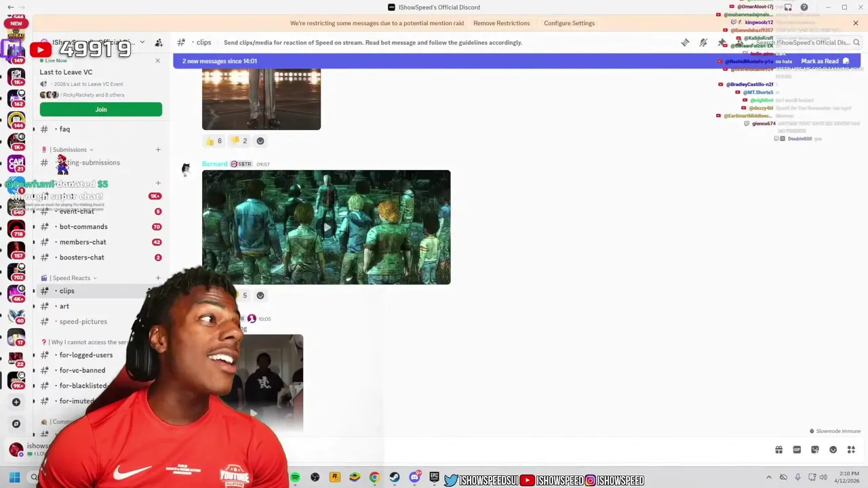
Task: Open the Discord help question-mark icon
Action: point(804,7)
